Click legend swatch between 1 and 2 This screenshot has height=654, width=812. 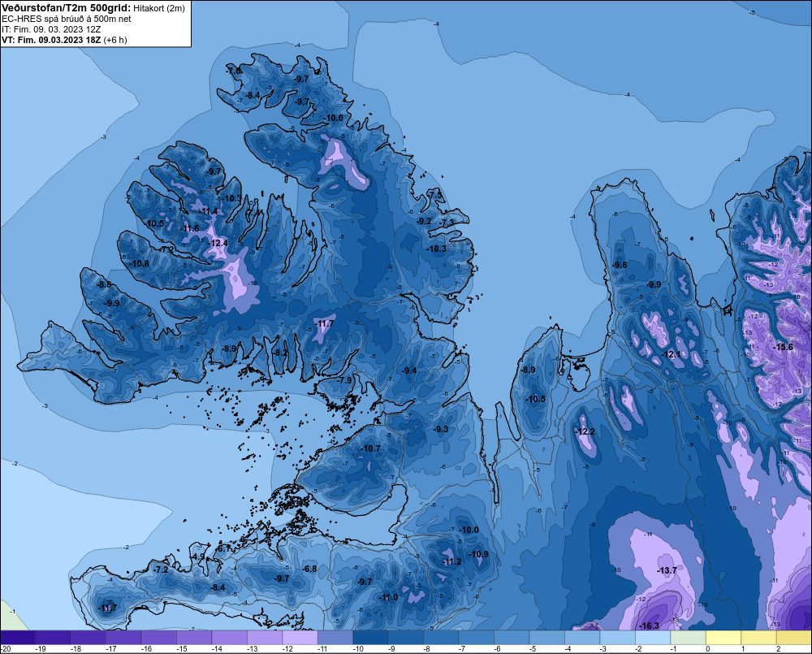click(758, 638)
